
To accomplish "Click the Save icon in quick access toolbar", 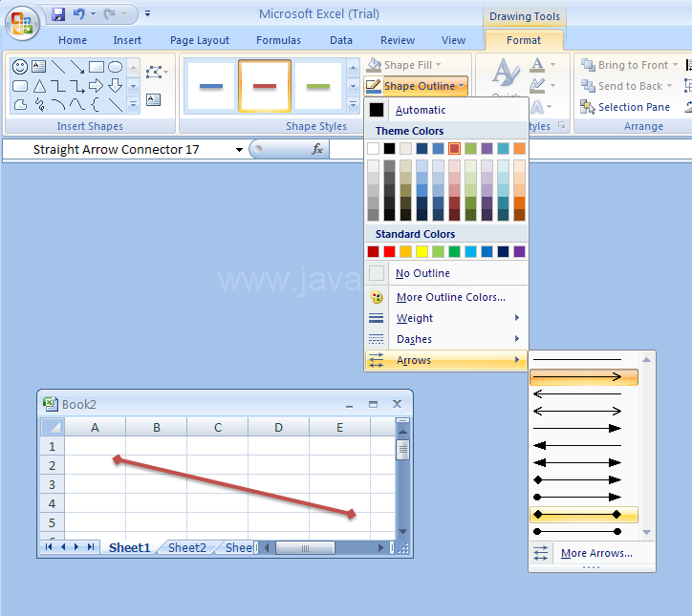I will [57, 14].
